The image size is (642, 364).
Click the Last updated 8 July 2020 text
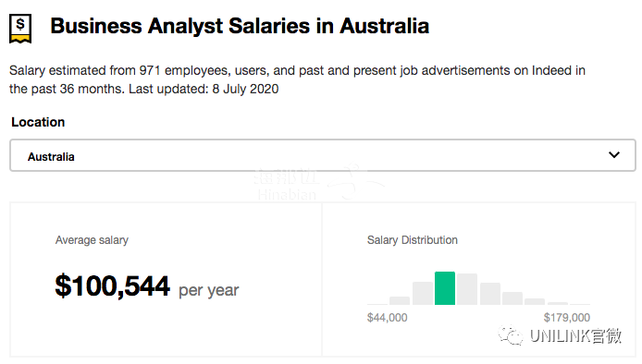click(204, 89)
